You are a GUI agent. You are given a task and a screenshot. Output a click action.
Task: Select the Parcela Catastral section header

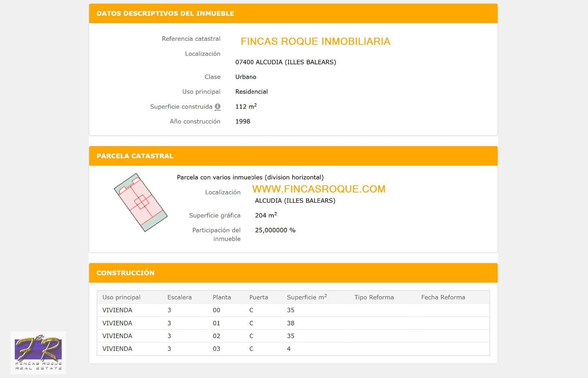pos(293,156)
